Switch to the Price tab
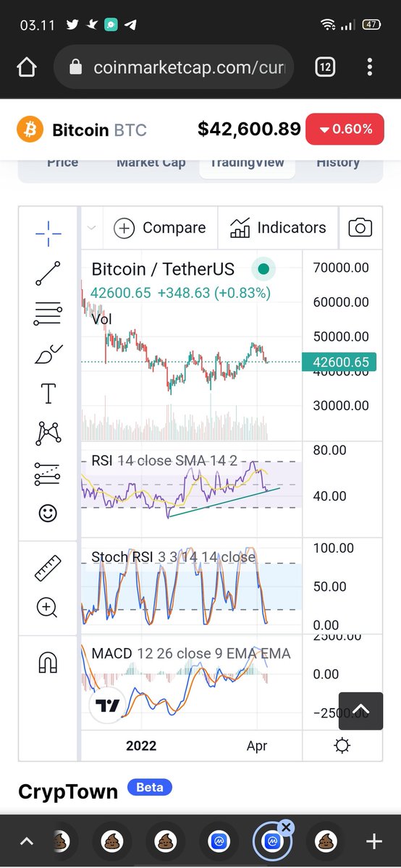 tap(63, 163)
